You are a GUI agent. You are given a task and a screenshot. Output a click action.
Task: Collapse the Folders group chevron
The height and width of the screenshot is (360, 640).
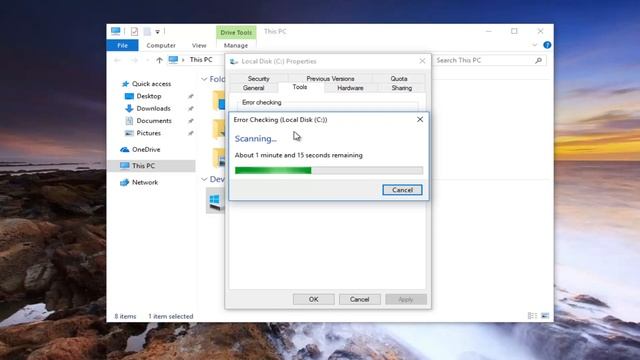[x=204, y=79]
